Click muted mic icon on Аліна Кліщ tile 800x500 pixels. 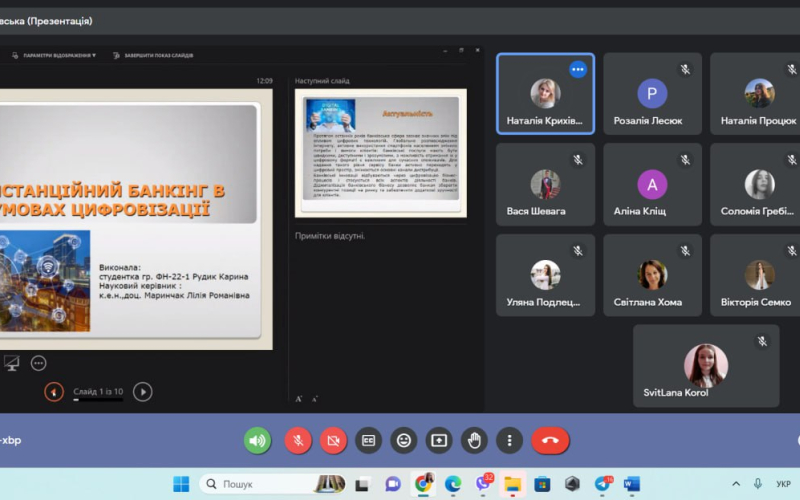(685, 160)
